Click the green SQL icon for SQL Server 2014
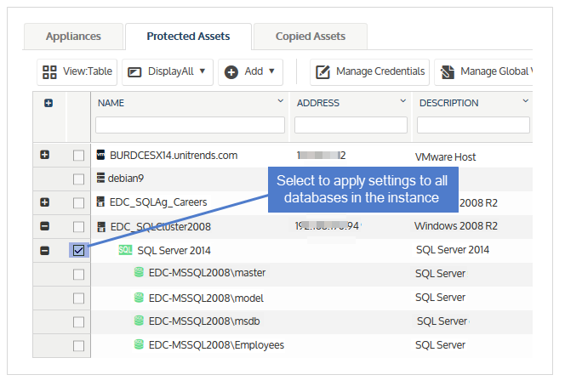This screenshot has width=565, height=392. (125, 250)
